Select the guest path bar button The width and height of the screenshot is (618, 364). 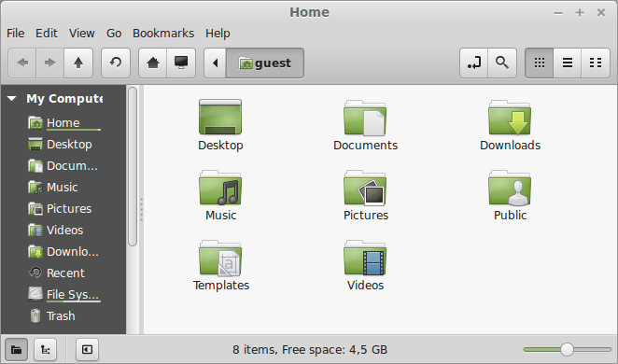click(x=265, y=63)
